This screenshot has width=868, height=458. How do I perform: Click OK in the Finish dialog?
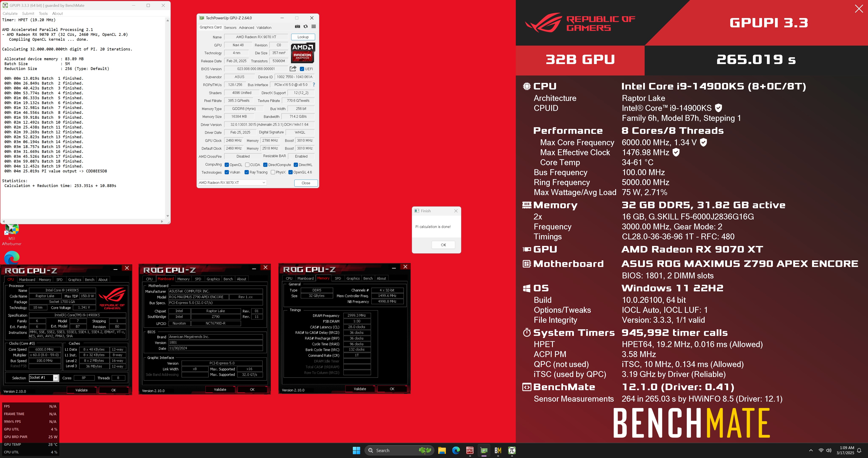444,245
